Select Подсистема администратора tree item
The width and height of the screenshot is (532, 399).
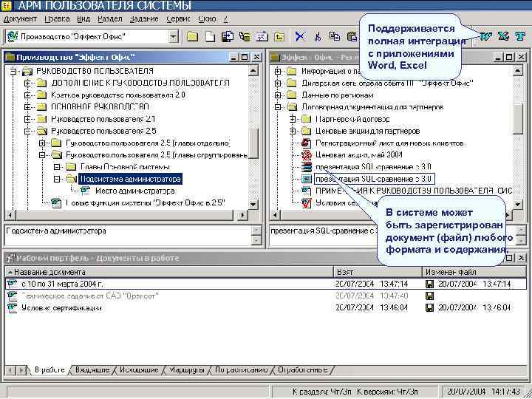131,179
